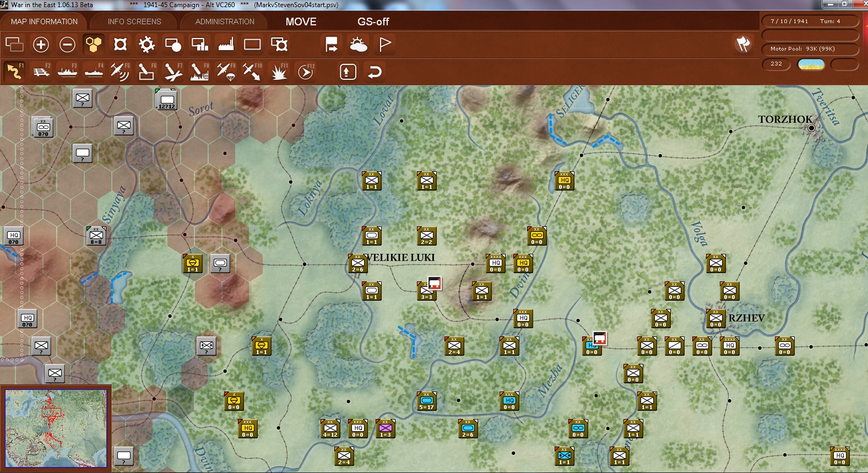Click the pennant flag icon
This screenshot has width=868, height=473.
[x=385, y=44]
